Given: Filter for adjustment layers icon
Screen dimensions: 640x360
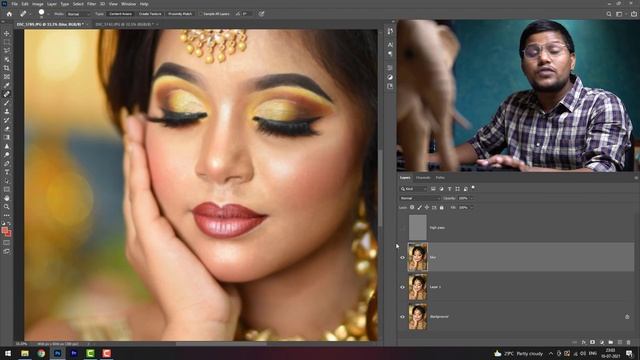Looking at the screenshot, I should point(441,189).
